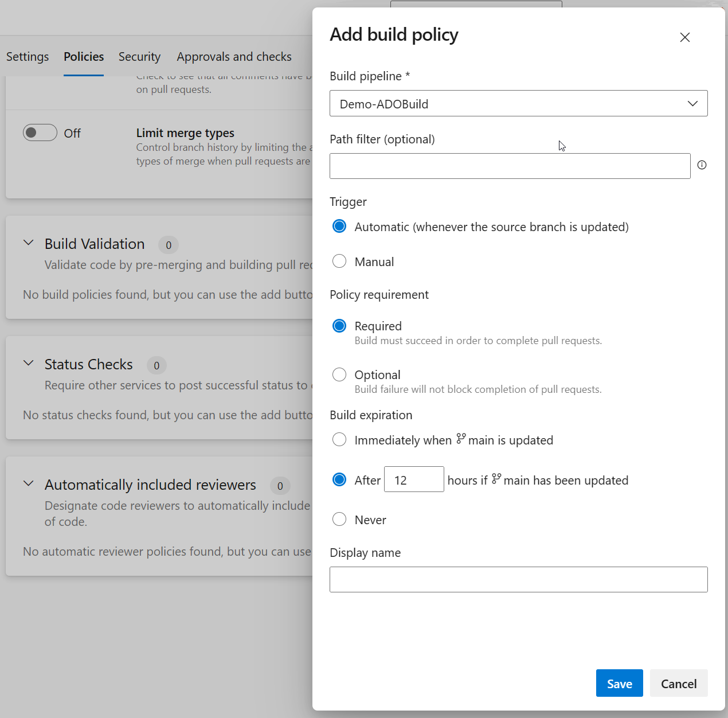Select Manual trigger option
The width and height of the screenshot is (728, 718).
pos(339,261)
